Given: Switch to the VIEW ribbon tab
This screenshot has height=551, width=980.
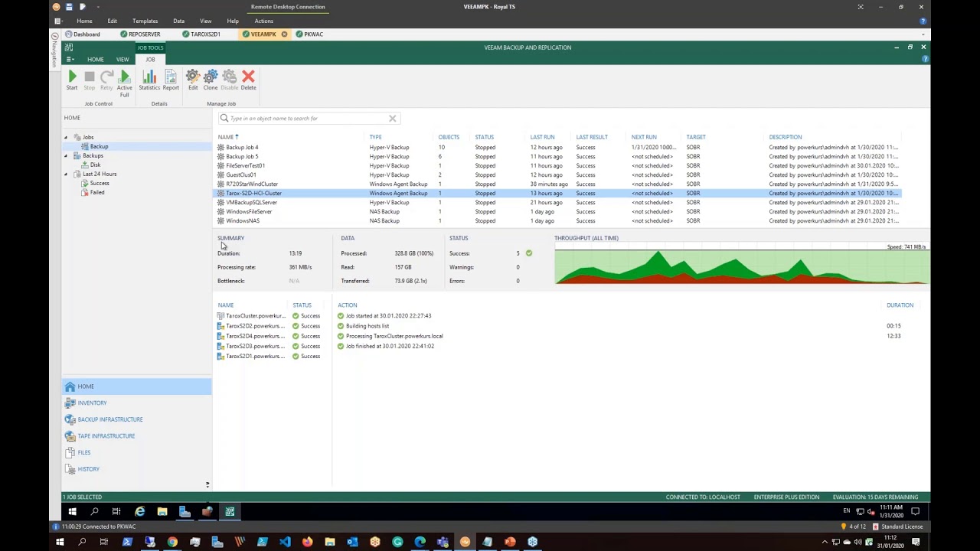Looking at the screenshot, I should pyautogui.click(x=122, y=59).
